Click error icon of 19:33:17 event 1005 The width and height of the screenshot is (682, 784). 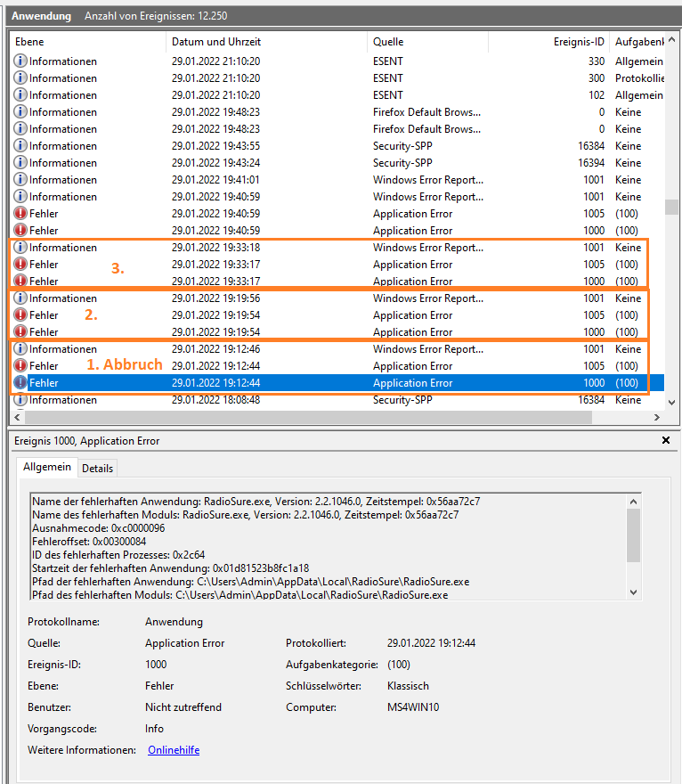[20, 264]
